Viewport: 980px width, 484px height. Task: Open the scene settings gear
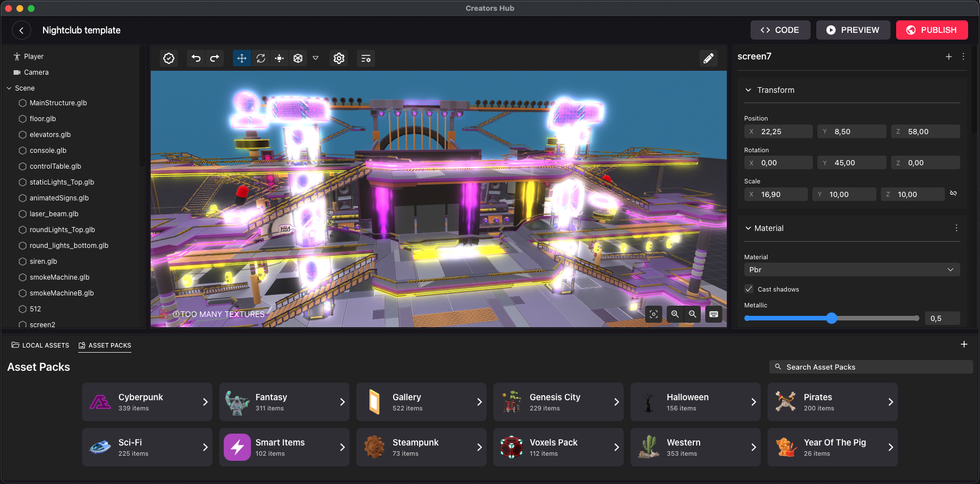point(339,58)
